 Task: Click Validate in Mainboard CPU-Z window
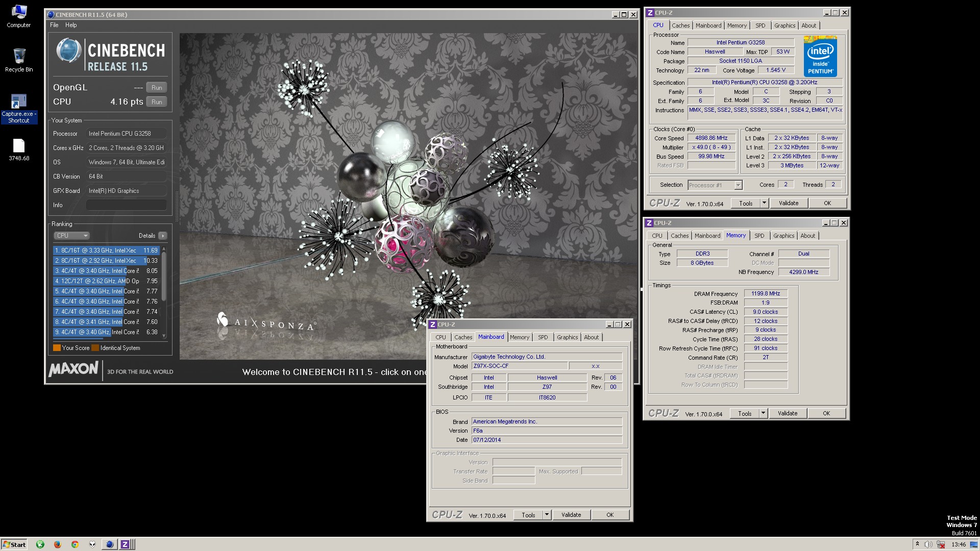571,515
